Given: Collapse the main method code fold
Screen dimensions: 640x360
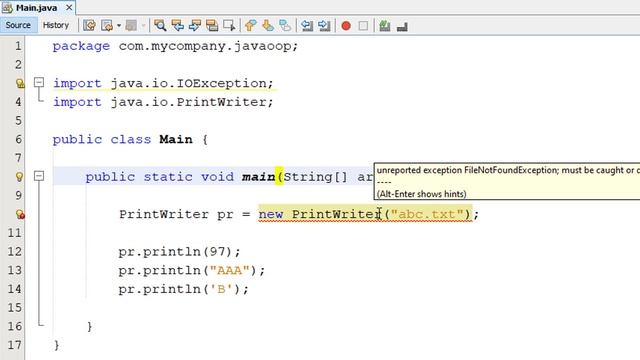Looking at the screenshot, I should (39, 176).
